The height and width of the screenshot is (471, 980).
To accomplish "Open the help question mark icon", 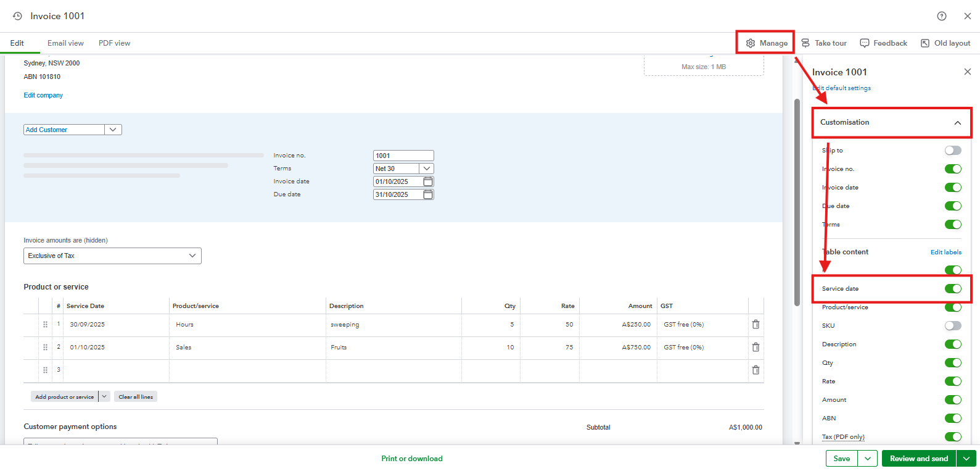I will 941,16.
